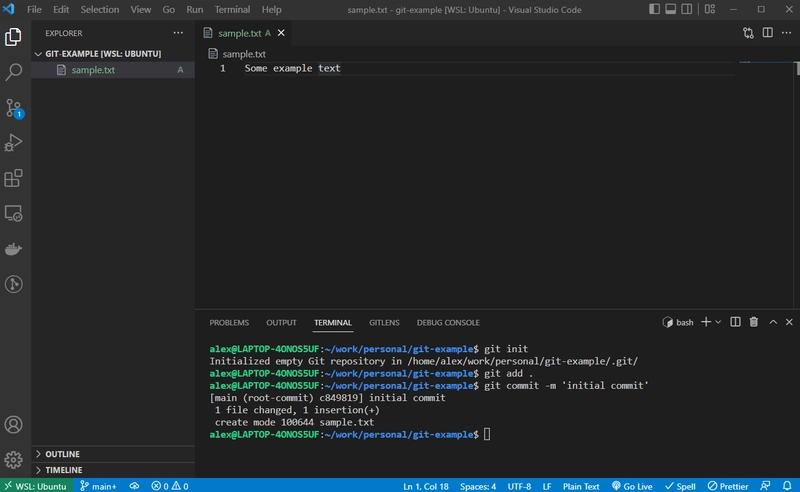Select the TERMINAL panel tab

(x=333, y=323)
